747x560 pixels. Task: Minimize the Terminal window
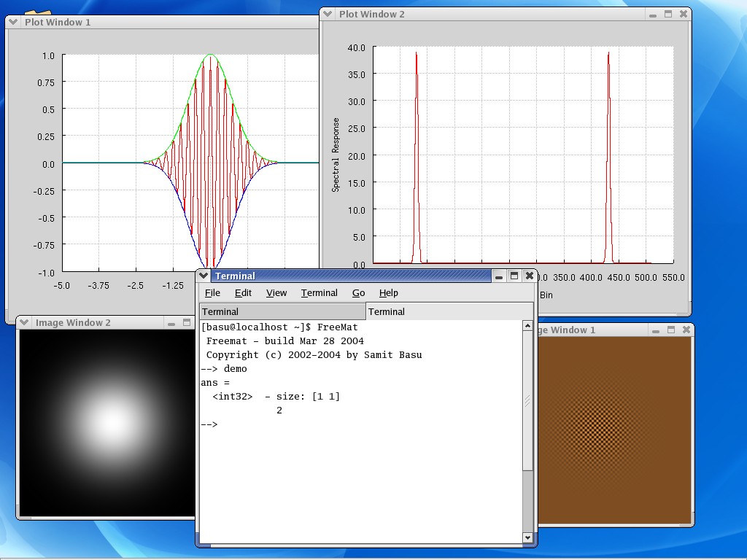coord(499,276)
